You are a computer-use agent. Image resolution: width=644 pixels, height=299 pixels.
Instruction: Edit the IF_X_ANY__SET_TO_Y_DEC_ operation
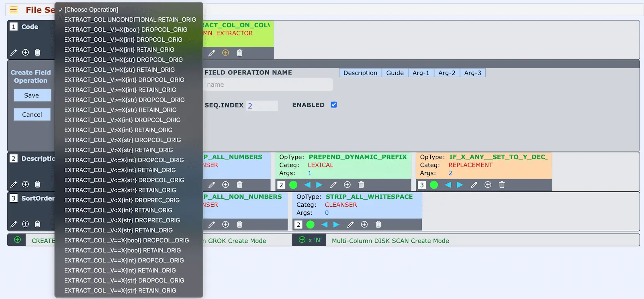coord(474,185)
